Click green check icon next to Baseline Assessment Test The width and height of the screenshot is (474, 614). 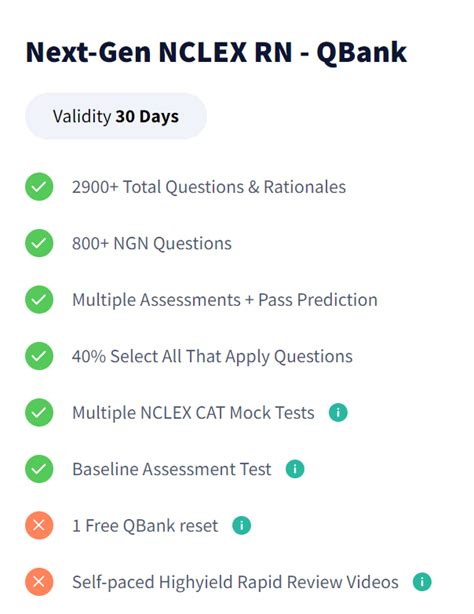(x=39, y=469)
